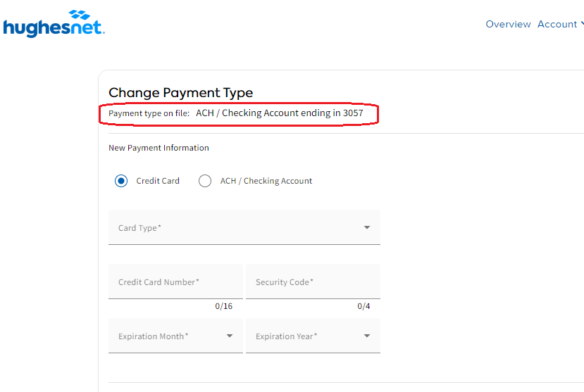Focus the Credit Card Number field
The height and width of the screenshot is (392, 584).
(175, 282)
